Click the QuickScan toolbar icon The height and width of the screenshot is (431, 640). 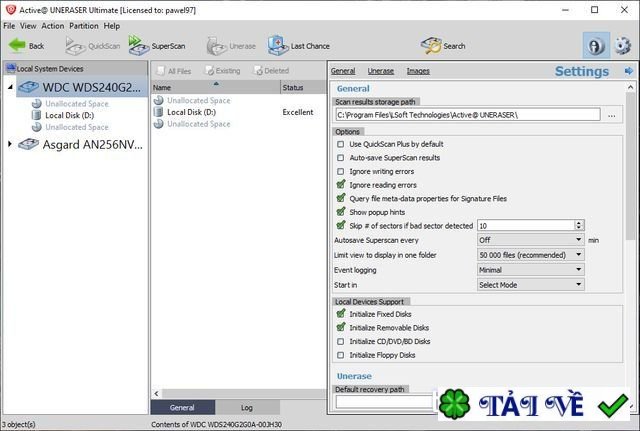pos(75,46)
